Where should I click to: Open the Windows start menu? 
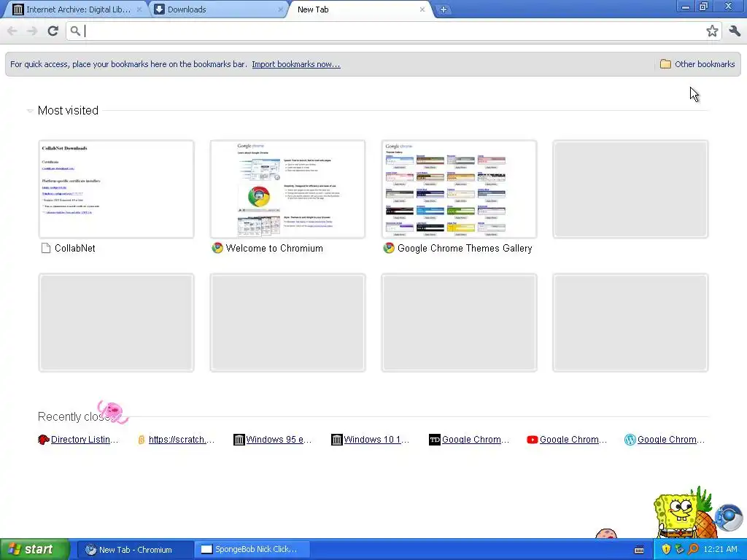(35, 550)
